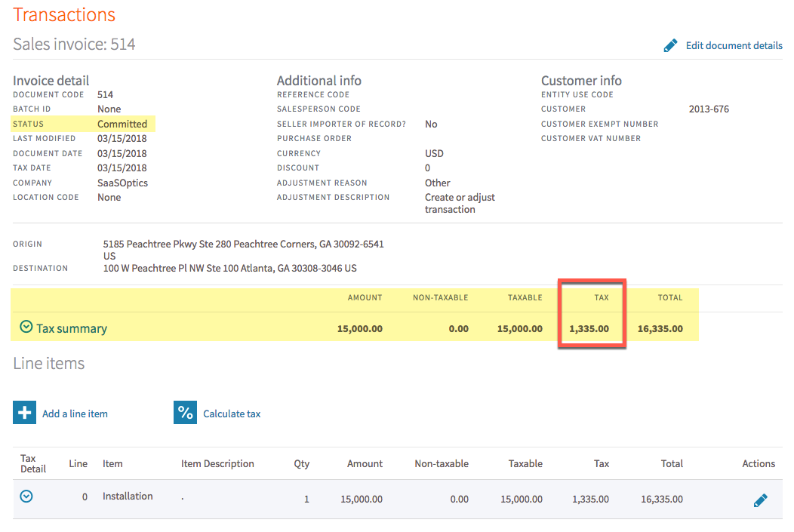Click the Add a line item link

pyautogui.click(x=75, y=414)
